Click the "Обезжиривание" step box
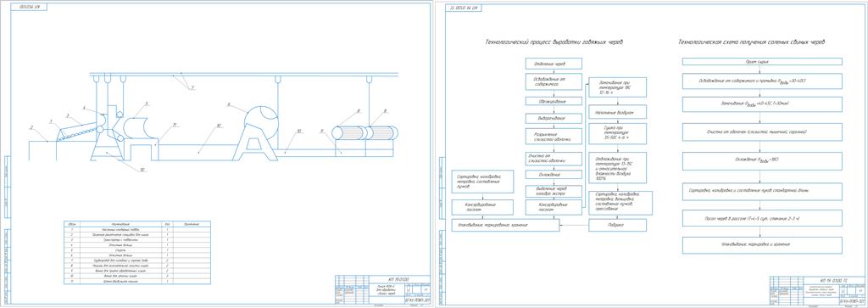 click(x=554, y=101)
